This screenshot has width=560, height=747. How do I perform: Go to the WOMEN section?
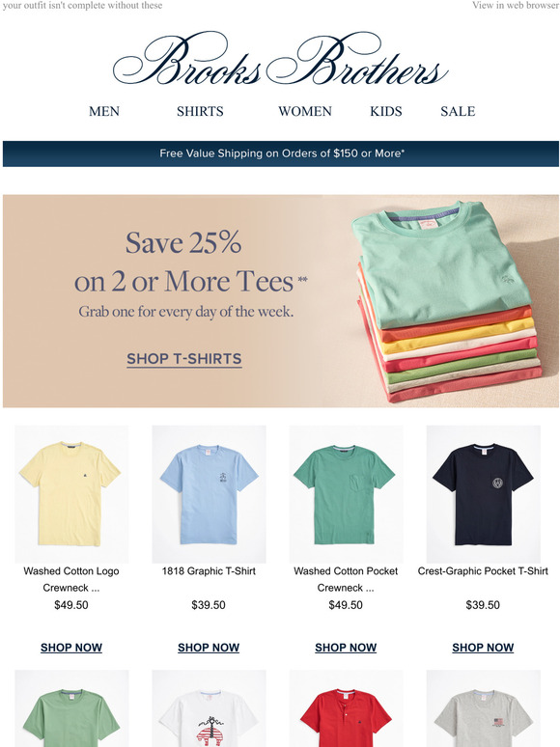point(305,112)
